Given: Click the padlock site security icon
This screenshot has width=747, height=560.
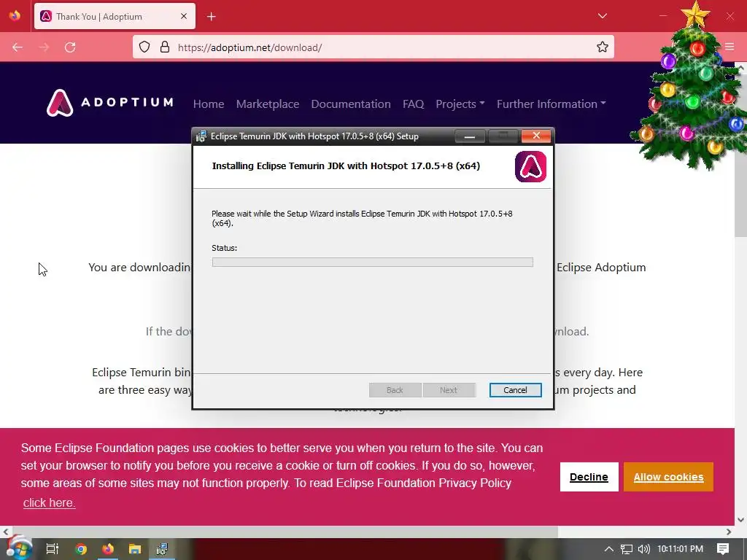Looking at the screenshot, I should pyautogui.click(x=165, y=47).
